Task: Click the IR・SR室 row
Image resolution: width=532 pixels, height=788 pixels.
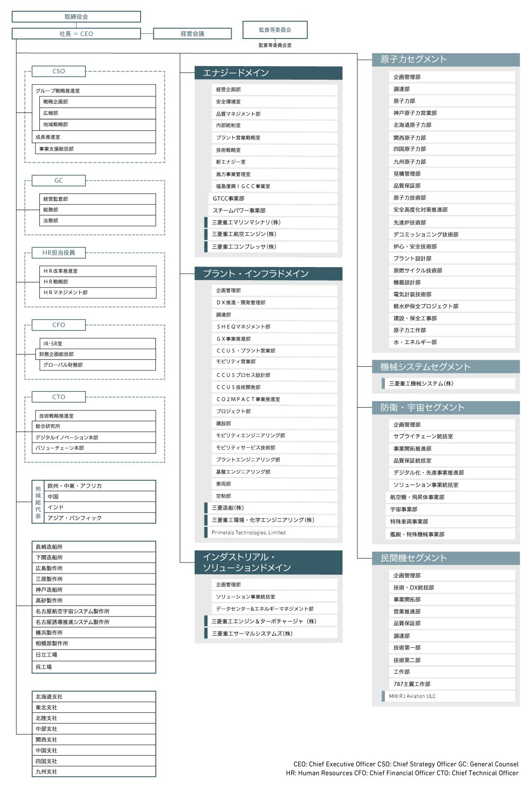Action: pyautogui.click(x=98, y=344)
